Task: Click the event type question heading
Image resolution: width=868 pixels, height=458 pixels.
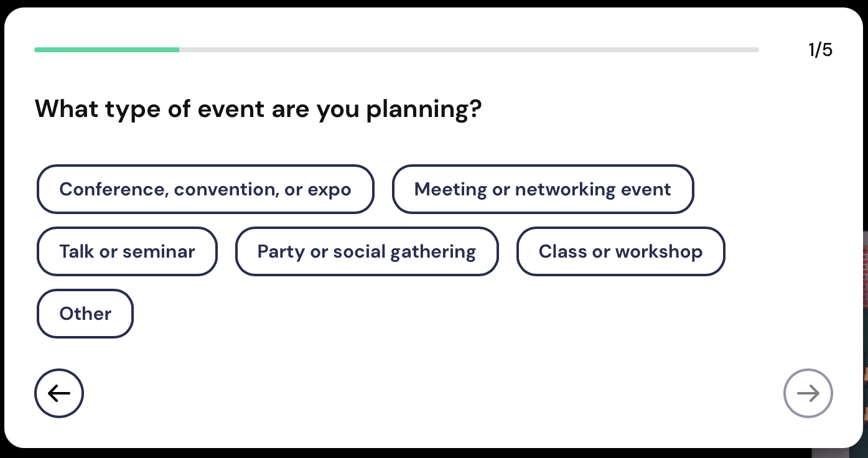Action: tap(258, 109)
